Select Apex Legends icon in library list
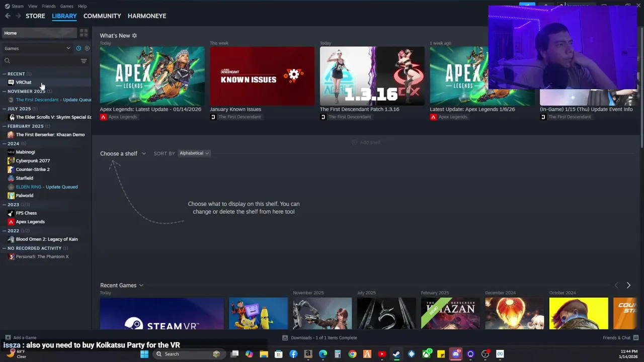This screenshot has height=362, width=644. pos(11,222)
